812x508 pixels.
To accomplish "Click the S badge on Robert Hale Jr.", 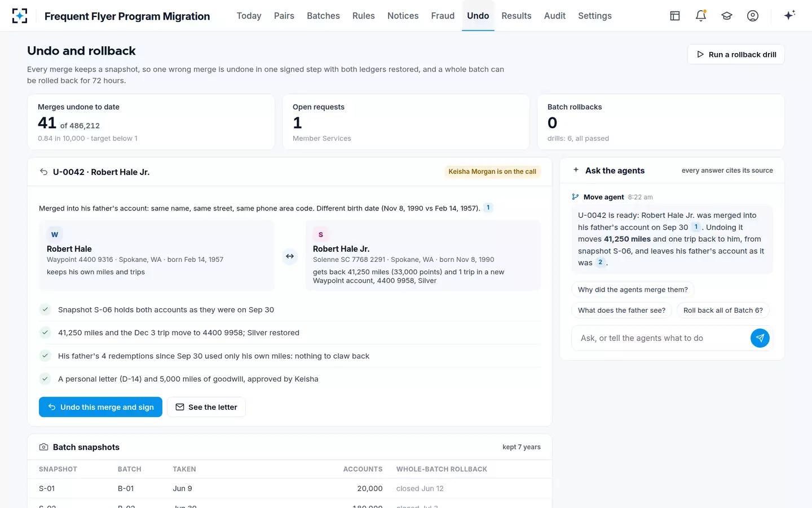I will tap(321, 235).
